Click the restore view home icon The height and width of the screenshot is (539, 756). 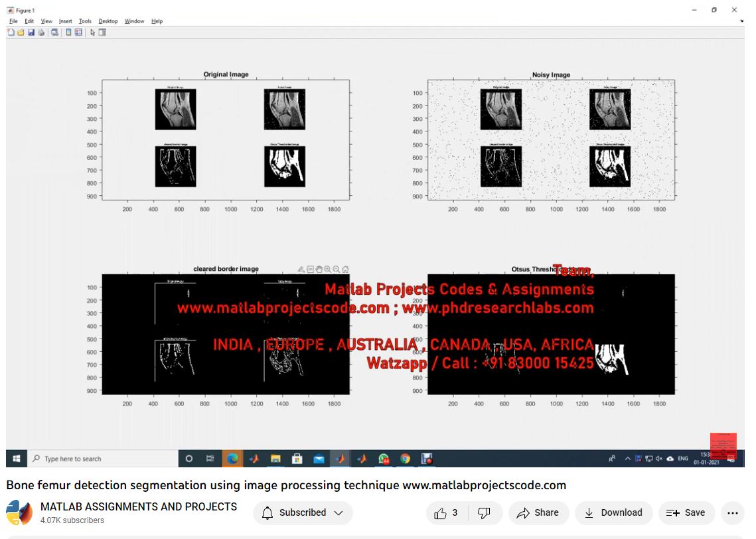click(345, 269)
